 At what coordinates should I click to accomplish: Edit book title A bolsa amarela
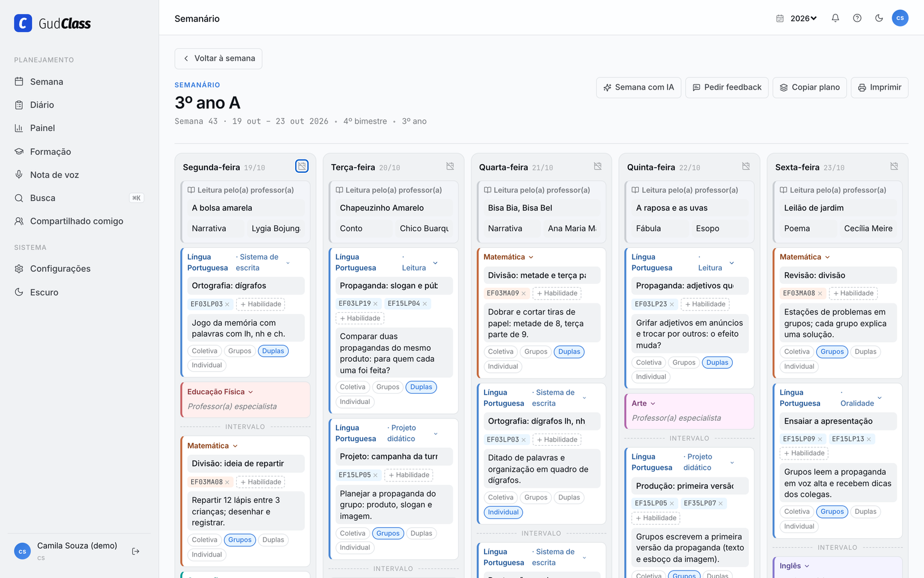pos(245,208)
